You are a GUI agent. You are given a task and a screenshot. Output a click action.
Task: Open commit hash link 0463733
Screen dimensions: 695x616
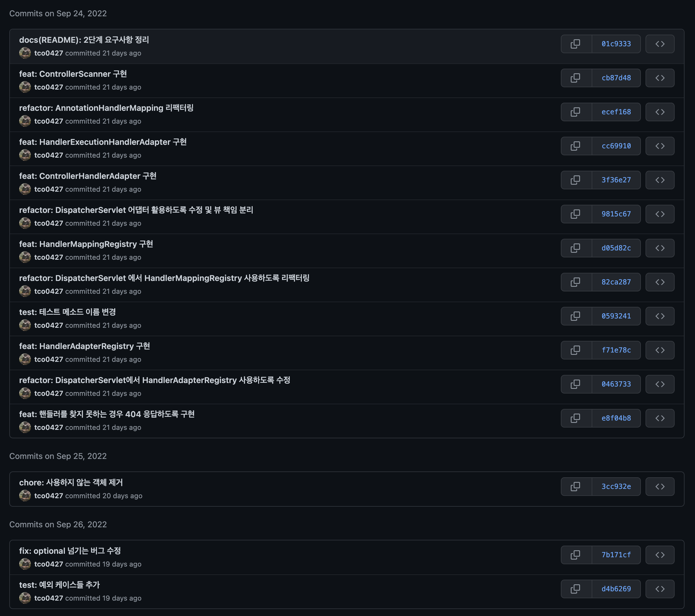(616, 384)
